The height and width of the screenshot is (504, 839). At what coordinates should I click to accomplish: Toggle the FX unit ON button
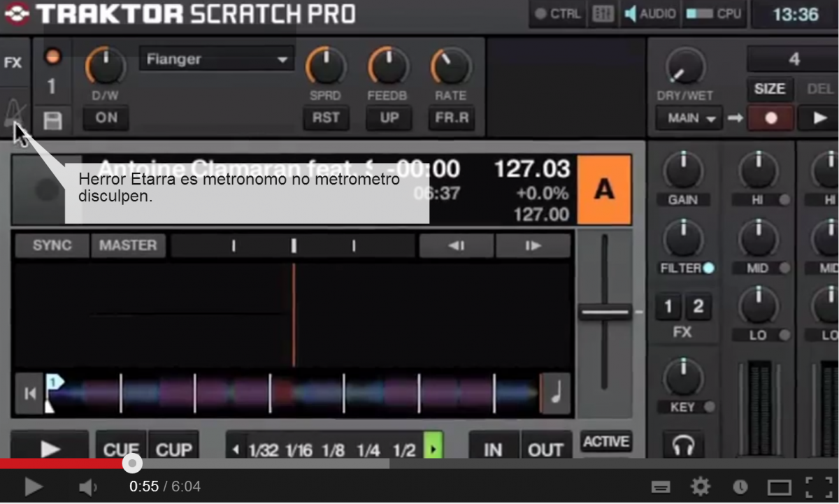click(x=106, y=118)
